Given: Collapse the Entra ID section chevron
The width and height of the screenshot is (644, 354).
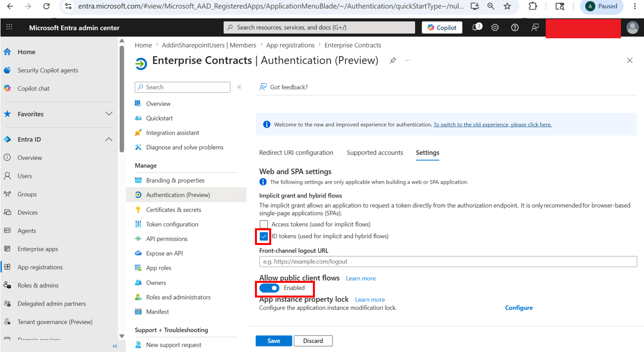Looking at the screenshot, I should tap(109, 139).
